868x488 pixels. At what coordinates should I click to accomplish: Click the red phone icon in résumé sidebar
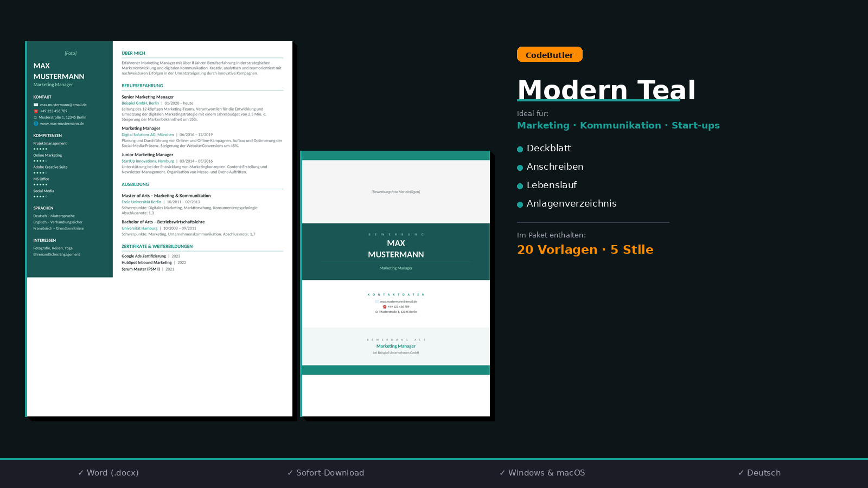36,111
